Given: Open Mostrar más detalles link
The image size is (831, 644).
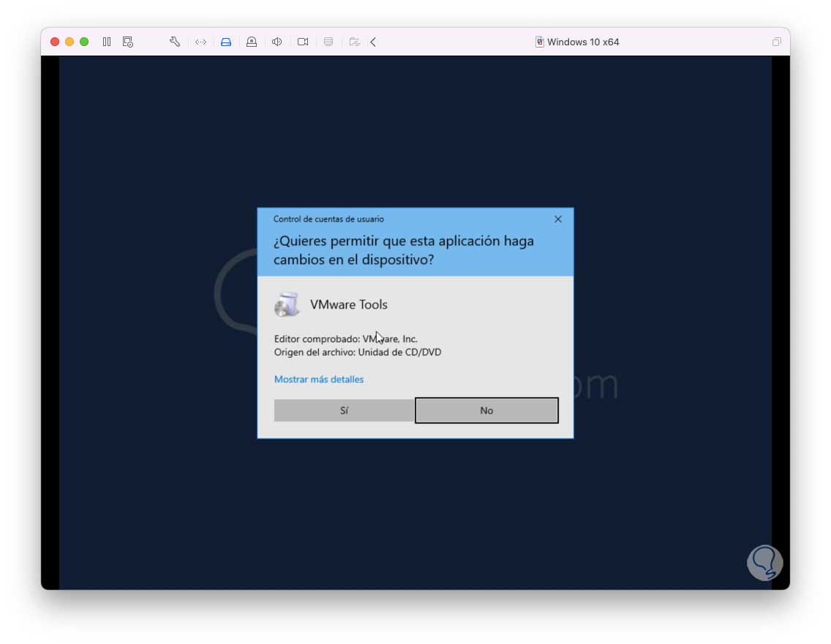Looking at the screenshot, I should [318, 379].
